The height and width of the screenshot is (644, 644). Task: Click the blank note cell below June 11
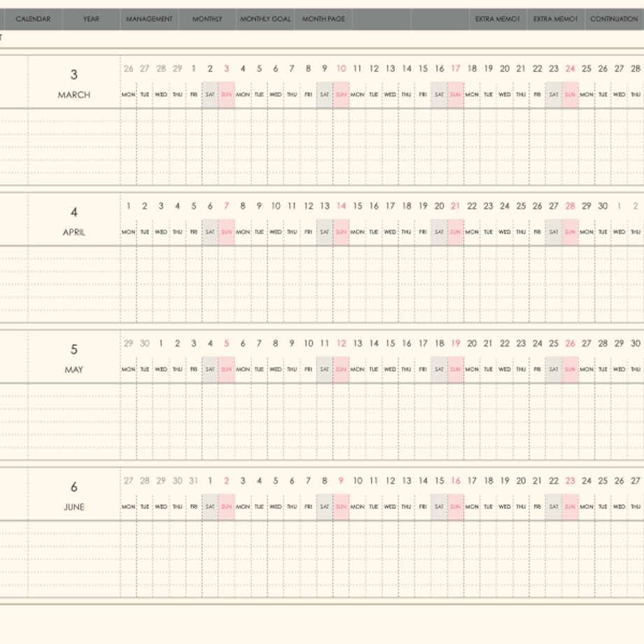(x=374, y=559)
